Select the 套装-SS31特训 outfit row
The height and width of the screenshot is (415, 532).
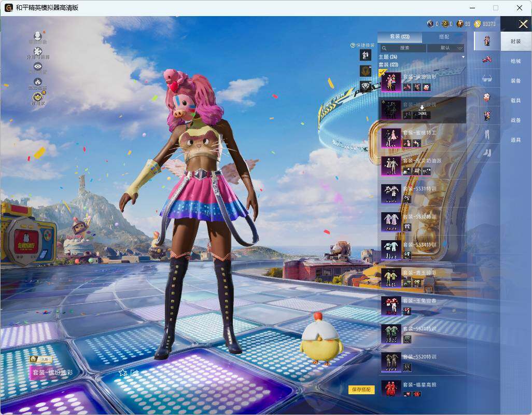[422, 194]
